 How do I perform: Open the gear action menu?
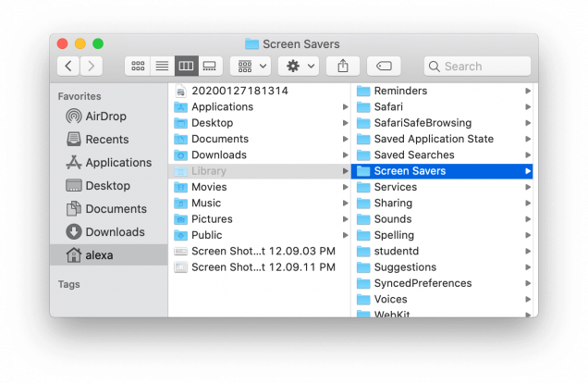299,67
